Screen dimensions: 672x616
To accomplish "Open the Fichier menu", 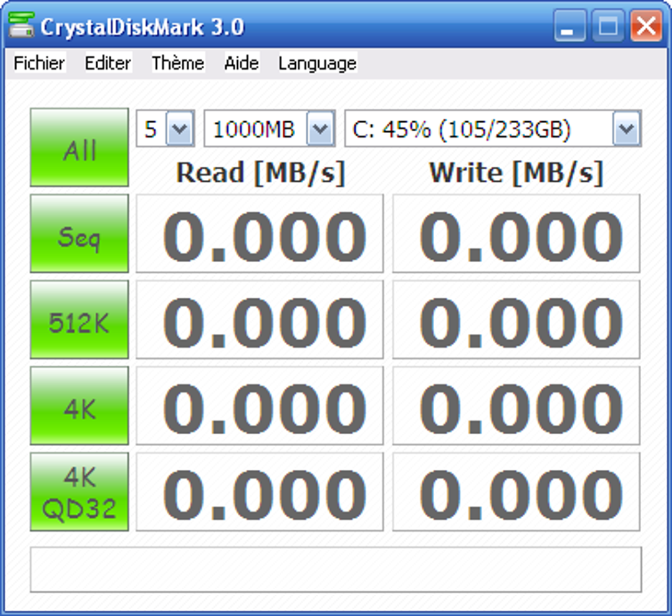I will tap(39, 63).
